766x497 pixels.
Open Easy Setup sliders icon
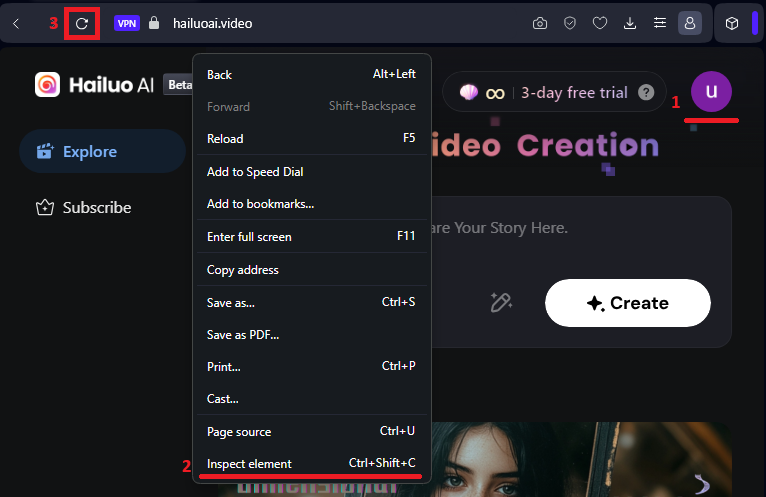point(660,23)
